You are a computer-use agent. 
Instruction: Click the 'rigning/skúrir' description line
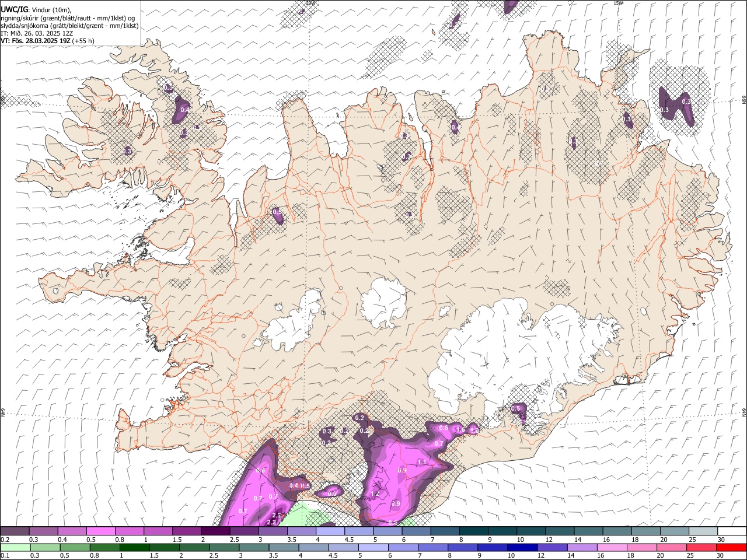(x=68, y=17)
